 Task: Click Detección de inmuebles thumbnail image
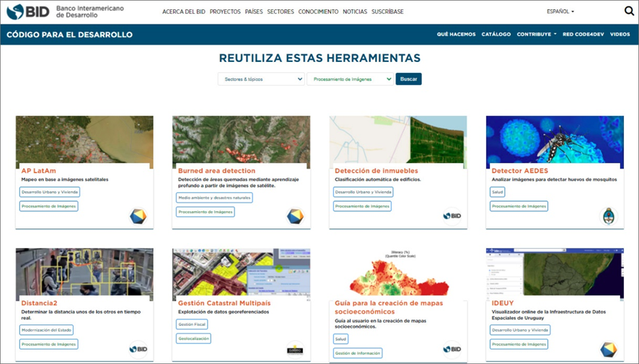click(398, 140)
